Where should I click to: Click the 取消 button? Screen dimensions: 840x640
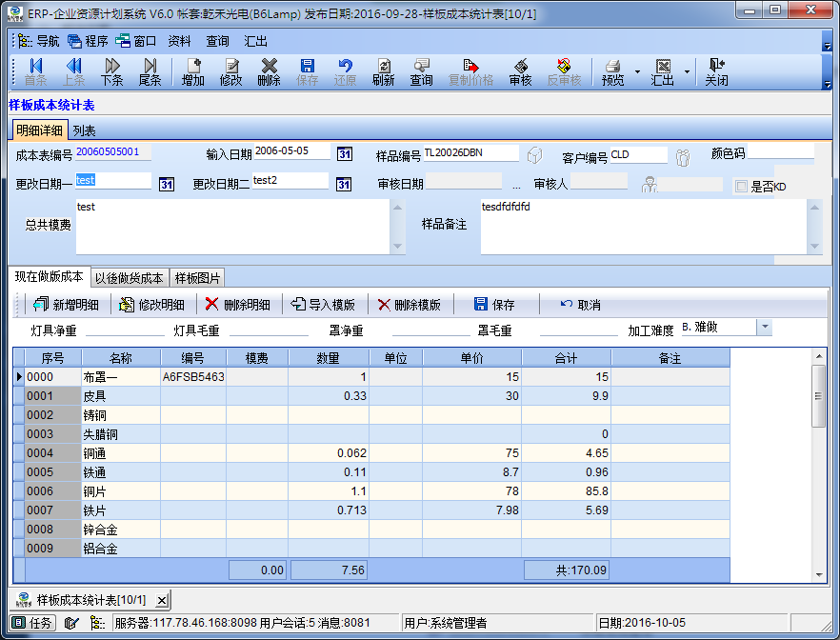(x=580, y=305)
